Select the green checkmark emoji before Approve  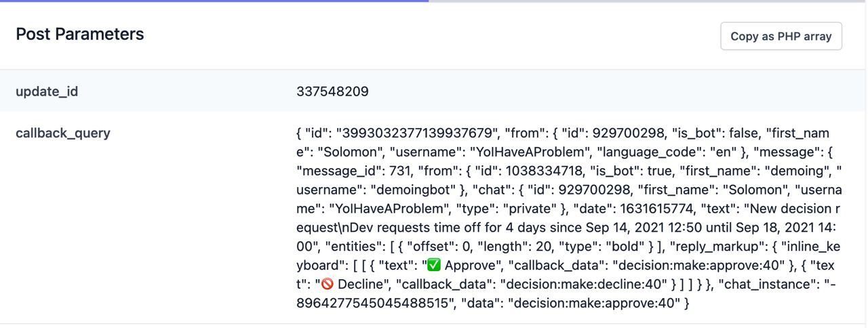click(x=434, y=265)
